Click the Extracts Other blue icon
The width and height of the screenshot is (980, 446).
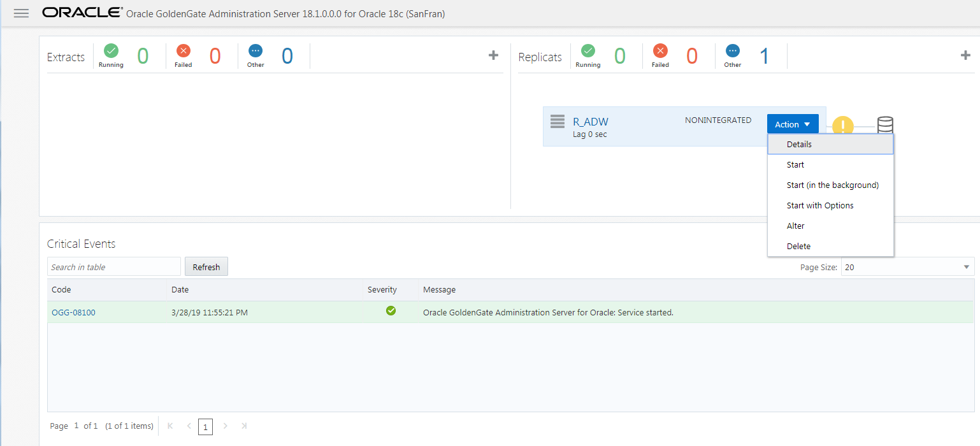coord(256,51)
